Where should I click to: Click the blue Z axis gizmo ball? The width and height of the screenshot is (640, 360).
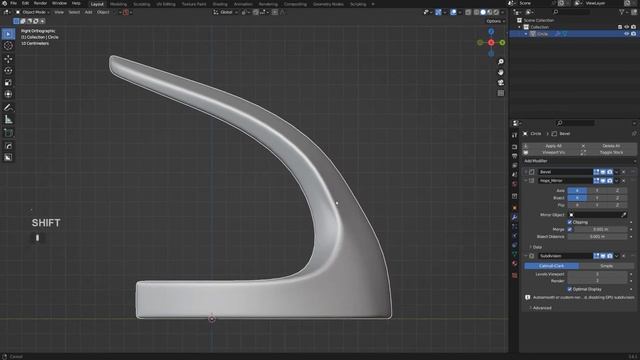(x=491, y=31)
